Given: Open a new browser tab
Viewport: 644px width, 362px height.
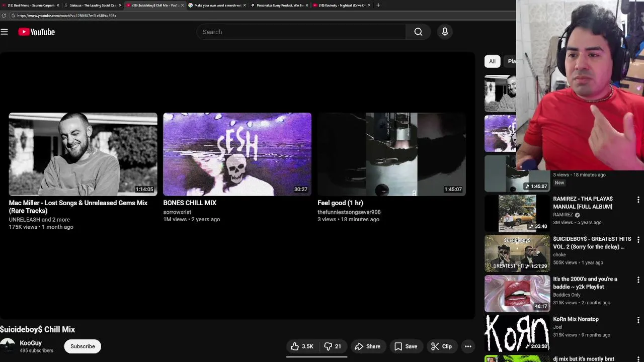Looking at the screenshot, I should pyautogui.click(x=378, y=5).
